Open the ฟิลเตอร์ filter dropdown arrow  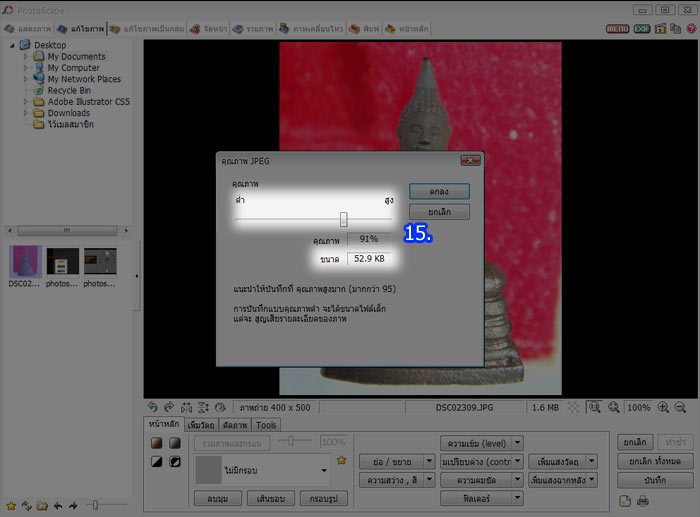click(518, 498)
